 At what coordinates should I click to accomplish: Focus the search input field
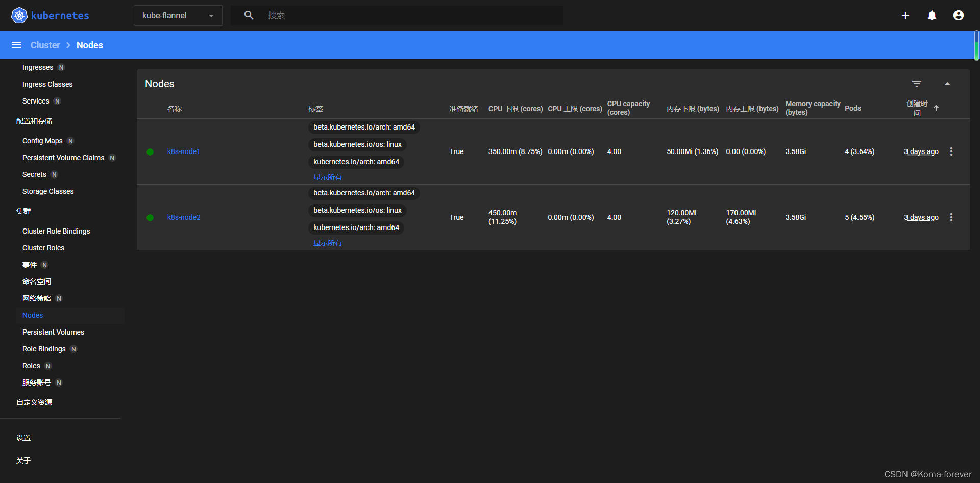click(413, 15)
